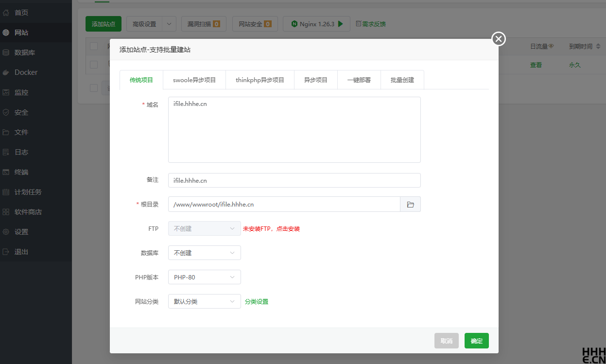Image resolution: width=606 pixels, height=364 pixels.
Task: Open the 首页 home icon in sidebar
Action: [6, 13]
